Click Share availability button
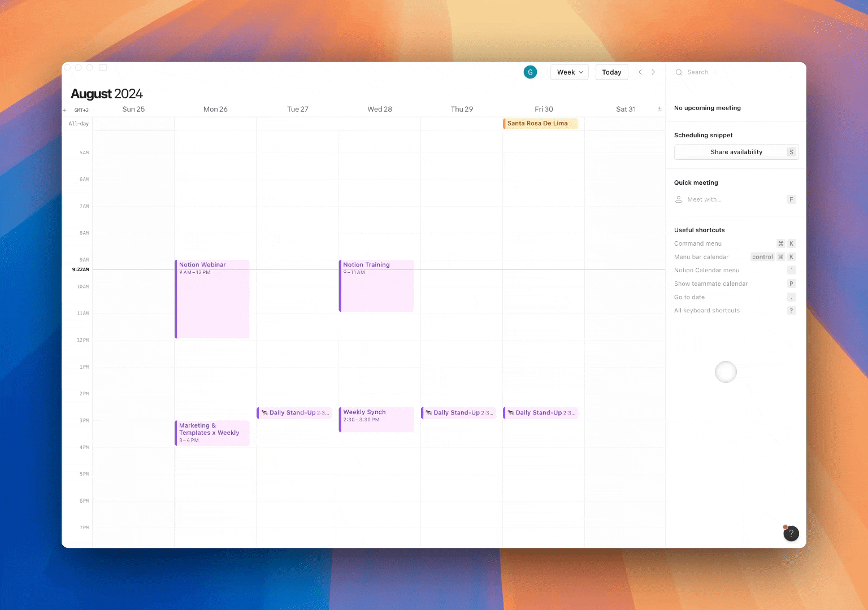The height and width of the screenshot is (610, 868). pyautogui.click(x=736, y=152)
